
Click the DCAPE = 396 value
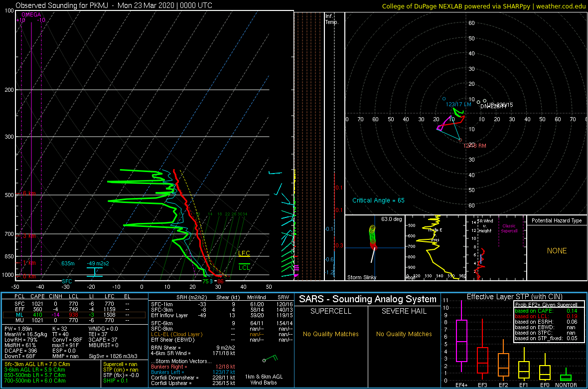click(21, 351)
